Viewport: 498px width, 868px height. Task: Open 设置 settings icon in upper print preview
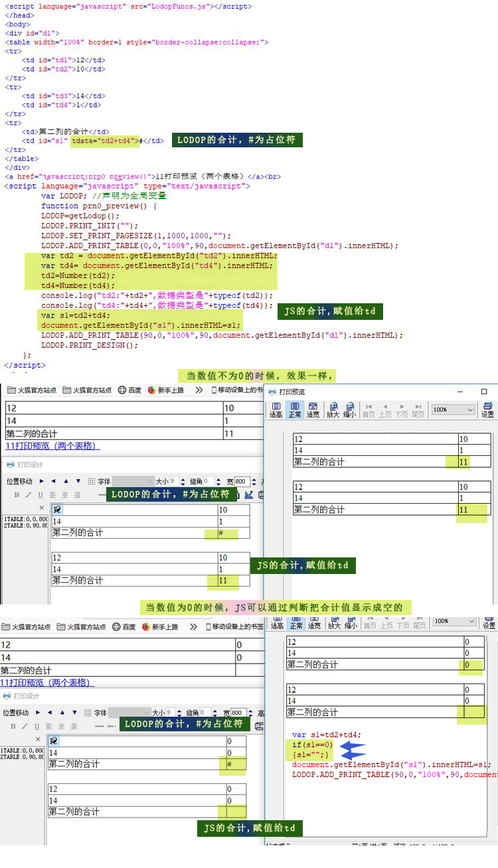click(487, 409)
